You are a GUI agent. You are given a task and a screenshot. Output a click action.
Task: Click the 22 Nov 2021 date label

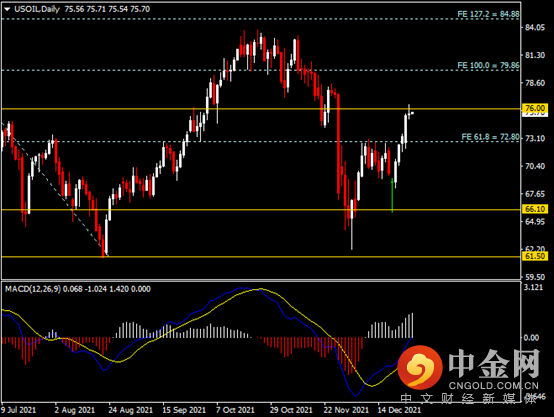pyautogui.click(x=346, y=410)
